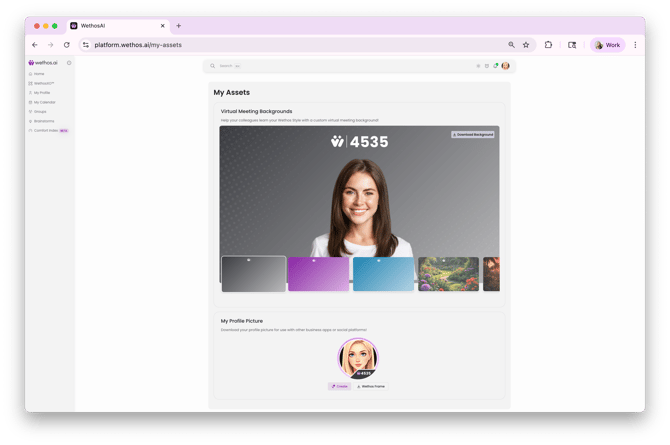Open My Calendar from sidebar

[44, 102]
